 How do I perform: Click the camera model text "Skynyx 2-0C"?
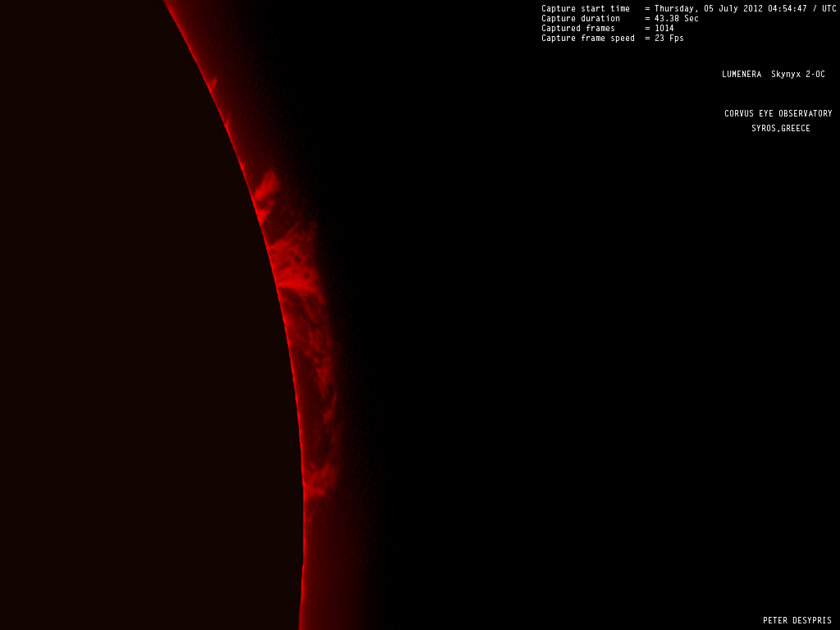[x=797, y=75]
